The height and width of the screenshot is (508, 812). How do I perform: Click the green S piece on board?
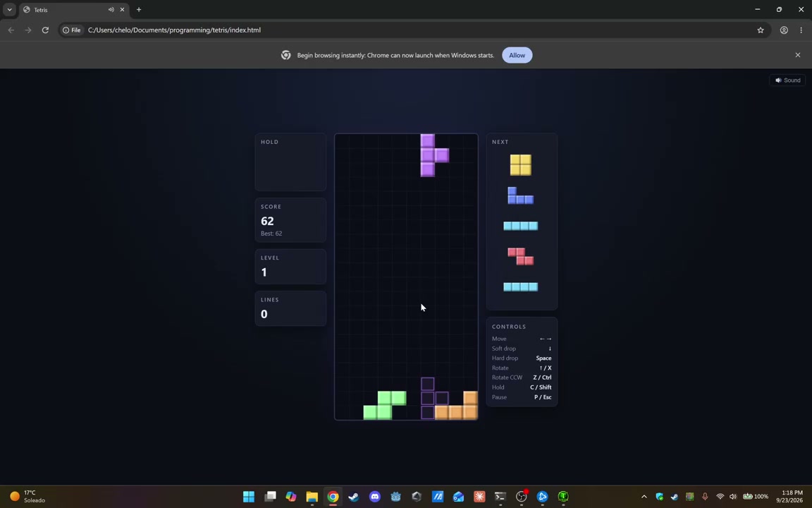[385, 406]
